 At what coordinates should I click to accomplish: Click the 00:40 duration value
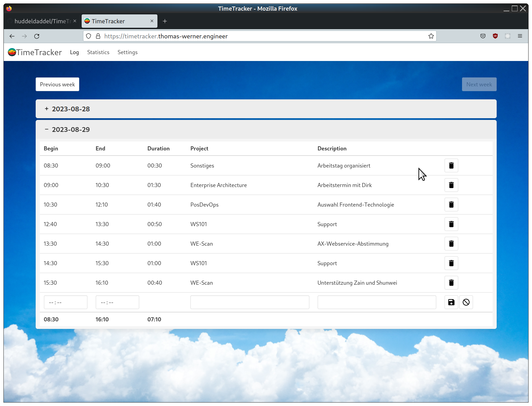(x=155, y=283)
